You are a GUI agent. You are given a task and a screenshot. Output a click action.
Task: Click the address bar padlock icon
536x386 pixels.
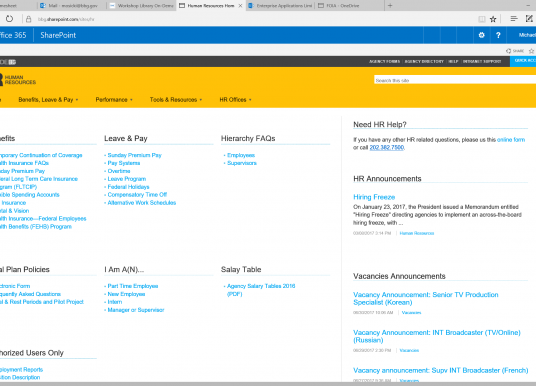(x=29, y=19)
